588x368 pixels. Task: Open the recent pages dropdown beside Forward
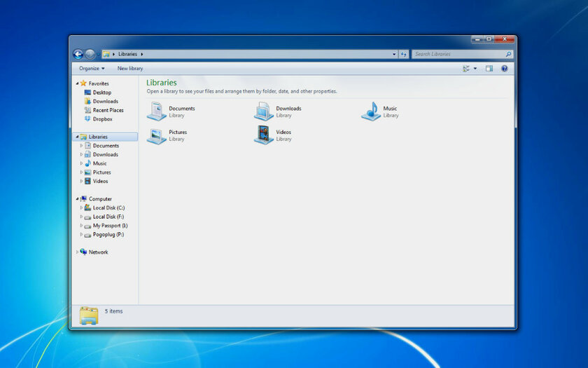(99, 55)
